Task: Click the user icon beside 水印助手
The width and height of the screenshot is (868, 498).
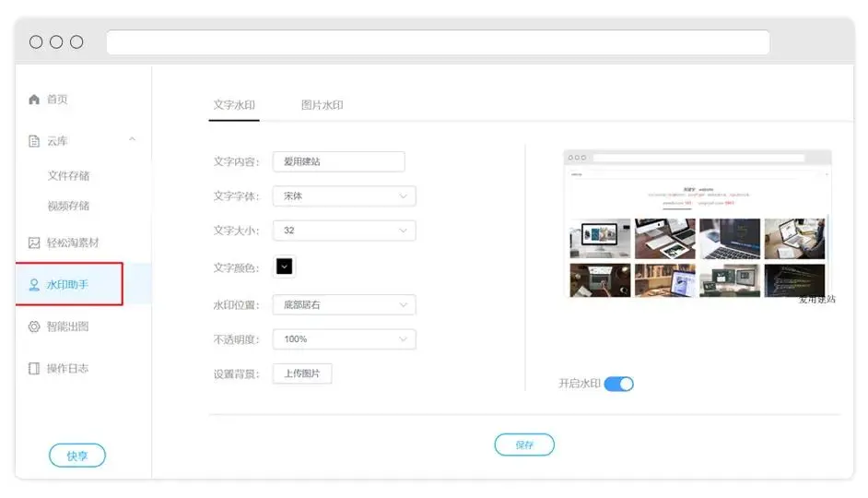Action: (x=34, y=285)
